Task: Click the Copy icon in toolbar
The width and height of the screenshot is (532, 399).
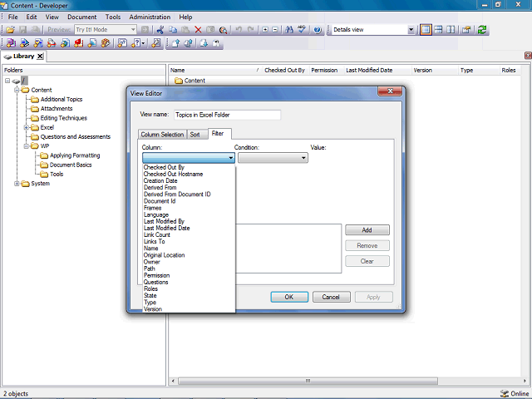Action: pos(173,30)
